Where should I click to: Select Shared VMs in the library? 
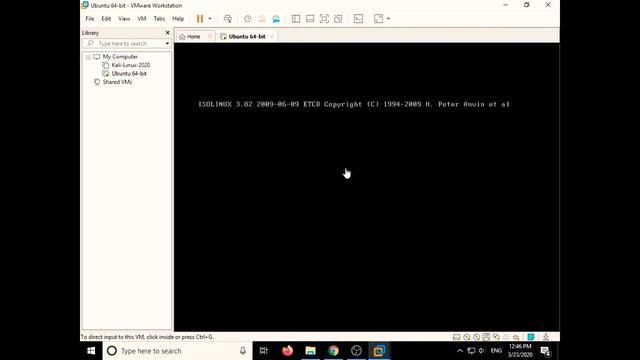(x=117, y=82)
